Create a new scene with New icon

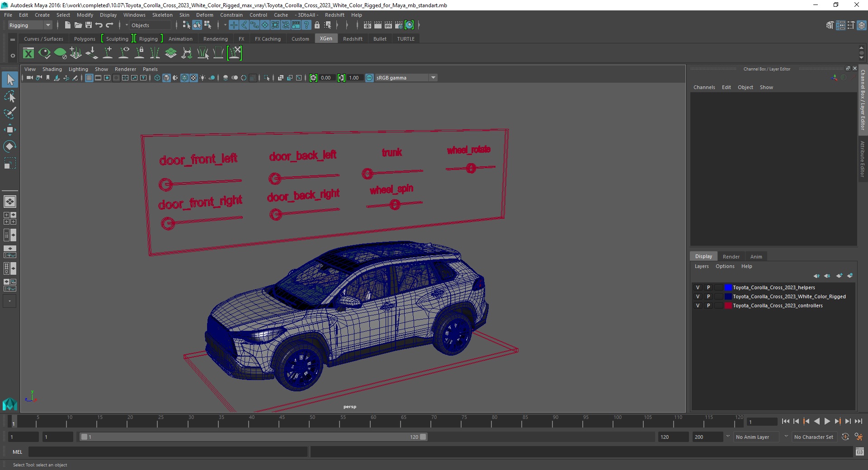[x=67, y=25]
